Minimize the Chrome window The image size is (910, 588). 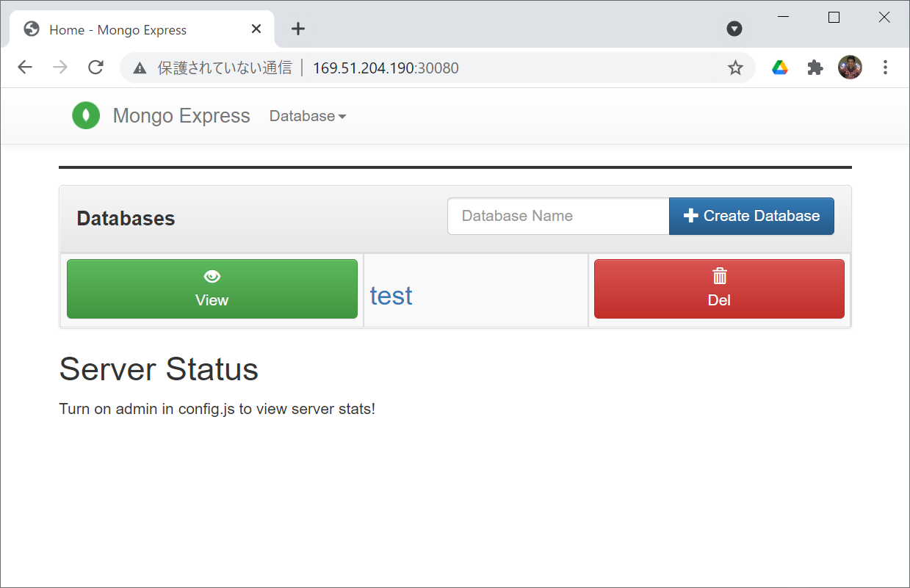point(784,18)
